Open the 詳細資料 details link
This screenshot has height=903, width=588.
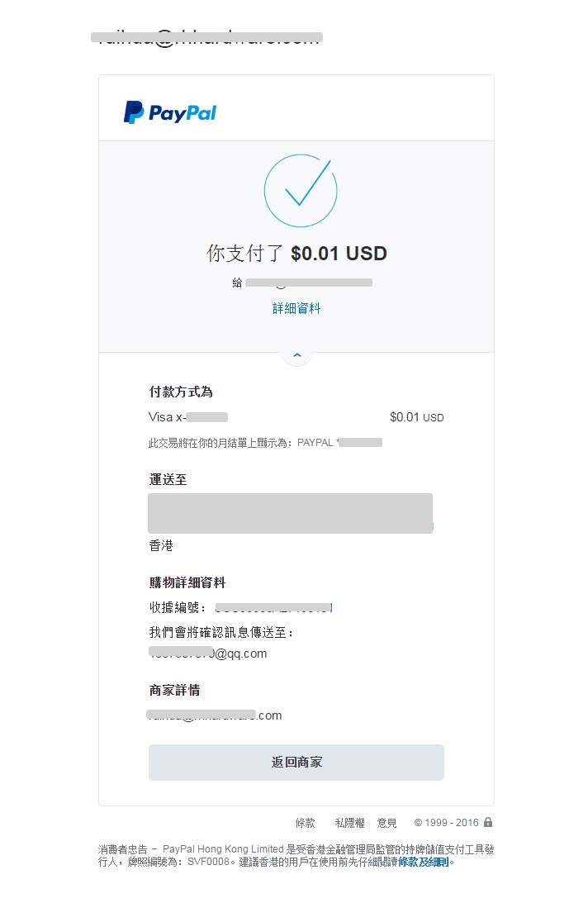tap(297, 307)
